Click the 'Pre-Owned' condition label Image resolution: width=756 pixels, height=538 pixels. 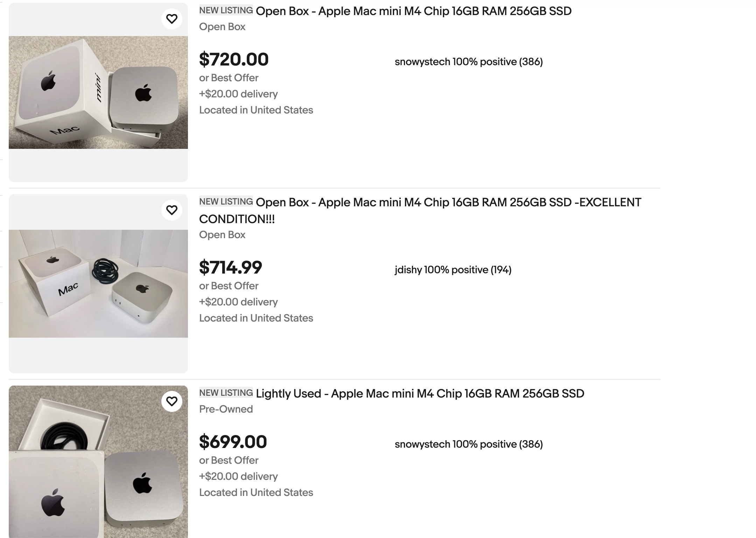pyautogui.click(x=226, y=409)
